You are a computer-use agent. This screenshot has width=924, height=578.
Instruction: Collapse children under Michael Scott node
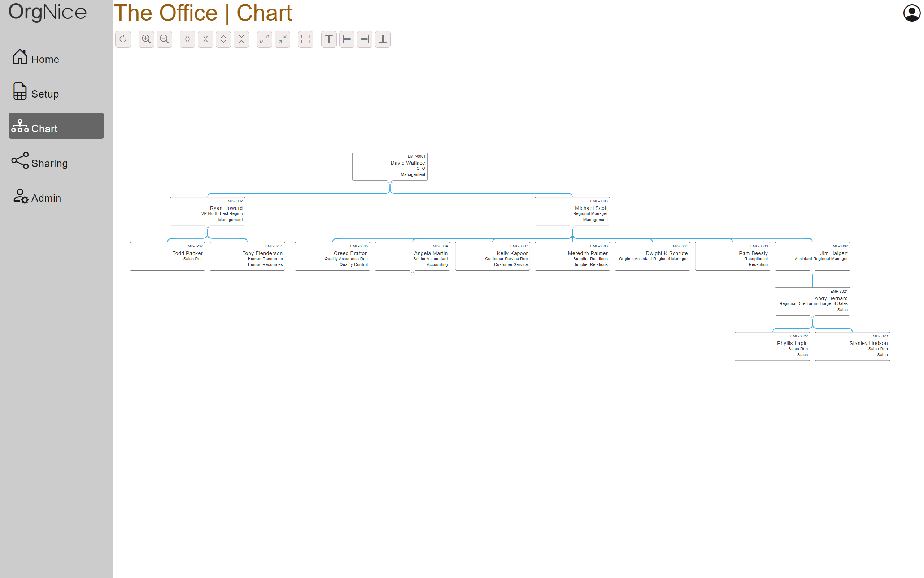(x=572, y=227)
